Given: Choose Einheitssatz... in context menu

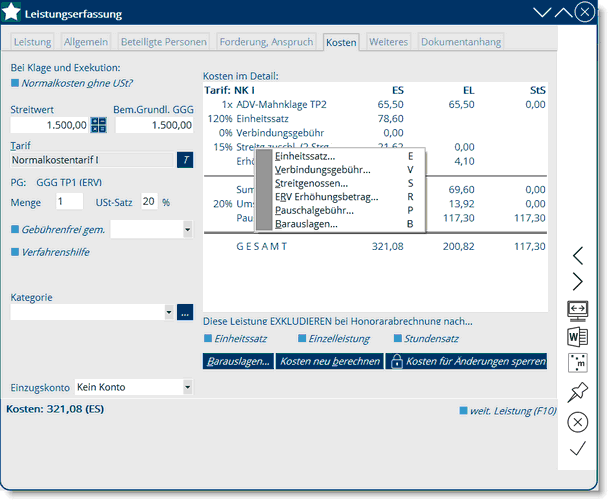Looking at the screenshot, I should point(340,156).
